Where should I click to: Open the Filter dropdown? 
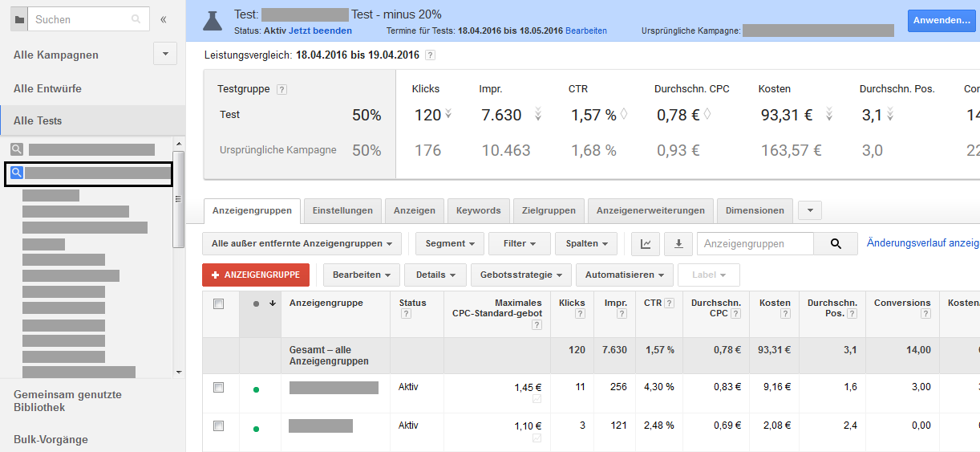[x=519, y=243]
